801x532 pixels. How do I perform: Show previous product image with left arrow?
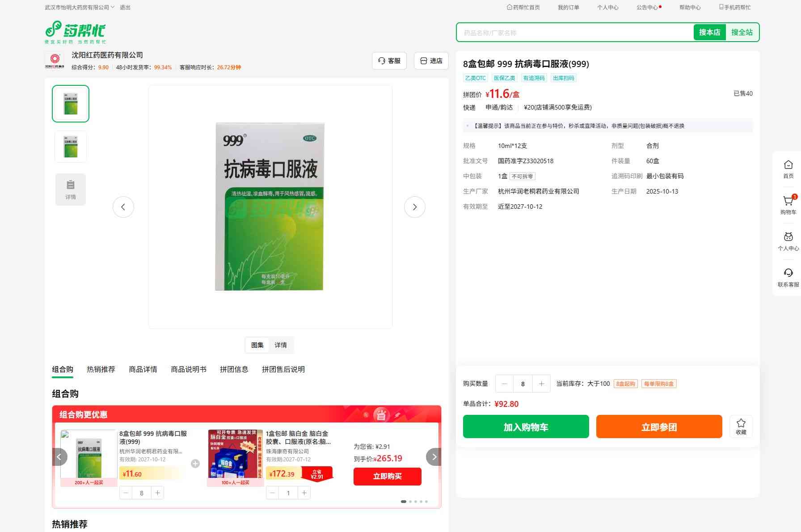pos(123,207)
